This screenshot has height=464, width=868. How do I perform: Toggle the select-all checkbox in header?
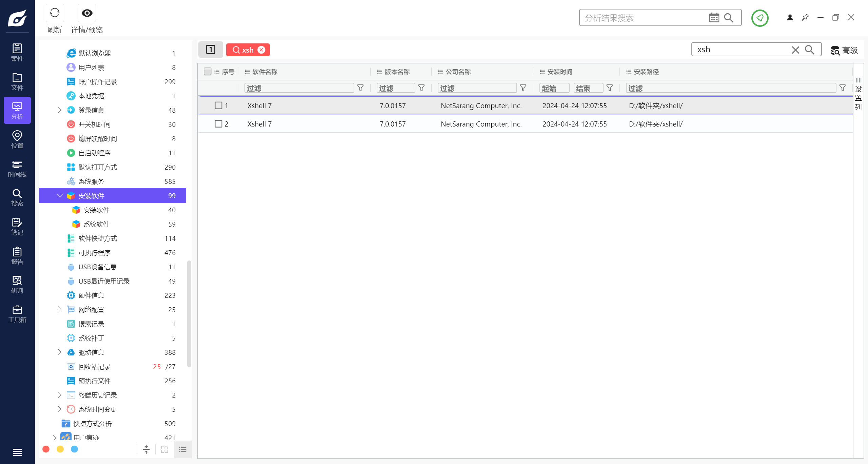click(208, 72)
